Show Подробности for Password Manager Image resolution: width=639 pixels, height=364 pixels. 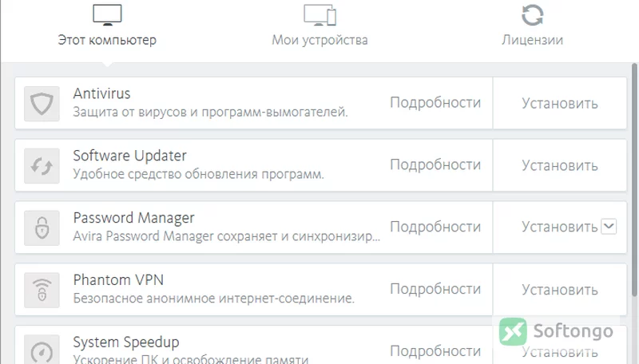coord(435,227)
